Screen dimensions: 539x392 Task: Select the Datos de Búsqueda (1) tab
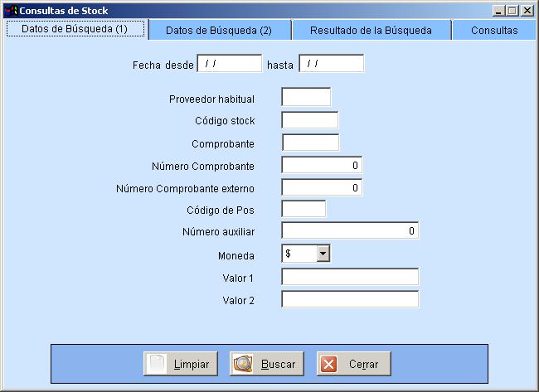[x=74, y=29]
